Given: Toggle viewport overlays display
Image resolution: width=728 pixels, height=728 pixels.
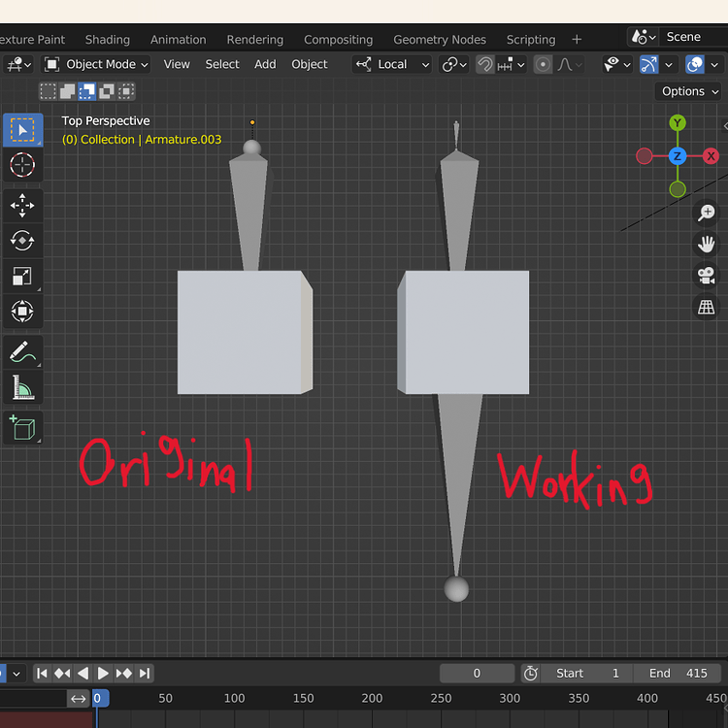Looking at the screenshot, I should [695, 64].
